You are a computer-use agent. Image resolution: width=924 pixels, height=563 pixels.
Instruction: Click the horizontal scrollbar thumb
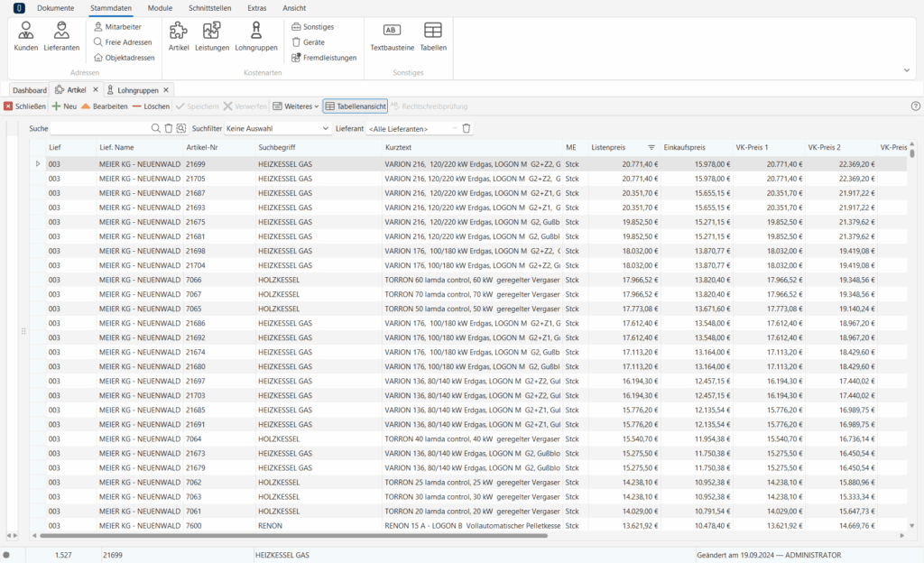pos(293,536)
